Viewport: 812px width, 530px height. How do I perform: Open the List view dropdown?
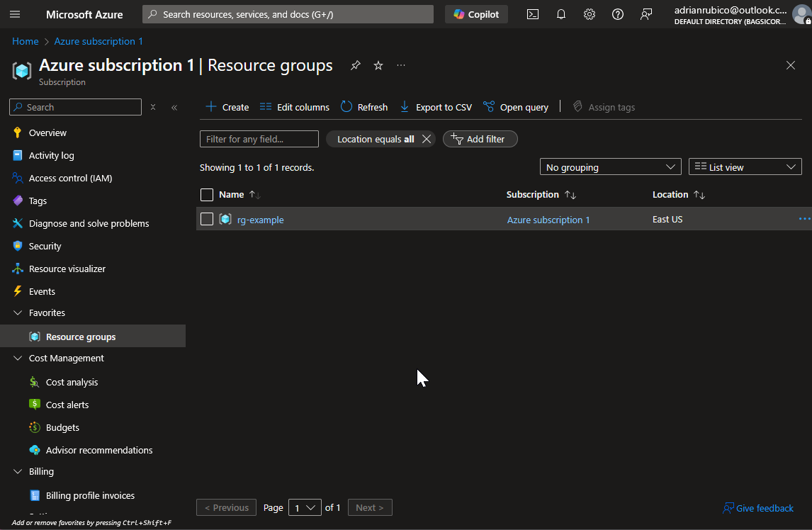(745, 167)
